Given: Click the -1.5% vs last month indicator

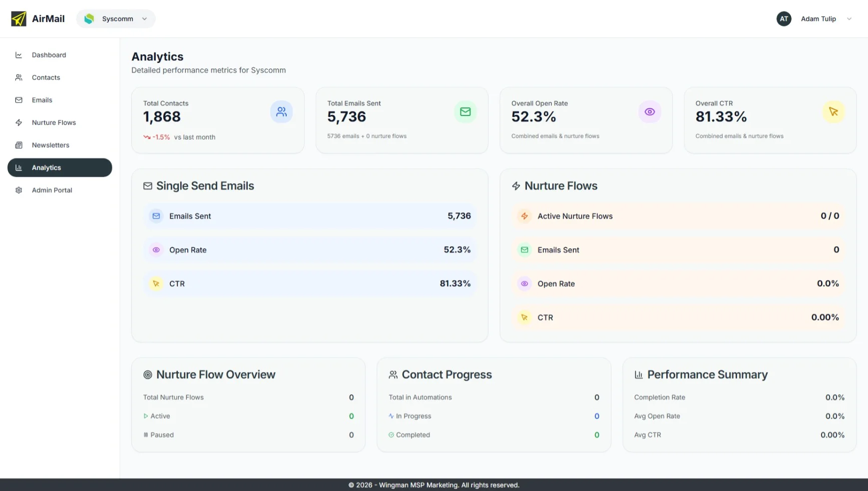Looking at the screenshot, I should click(179, 136).
